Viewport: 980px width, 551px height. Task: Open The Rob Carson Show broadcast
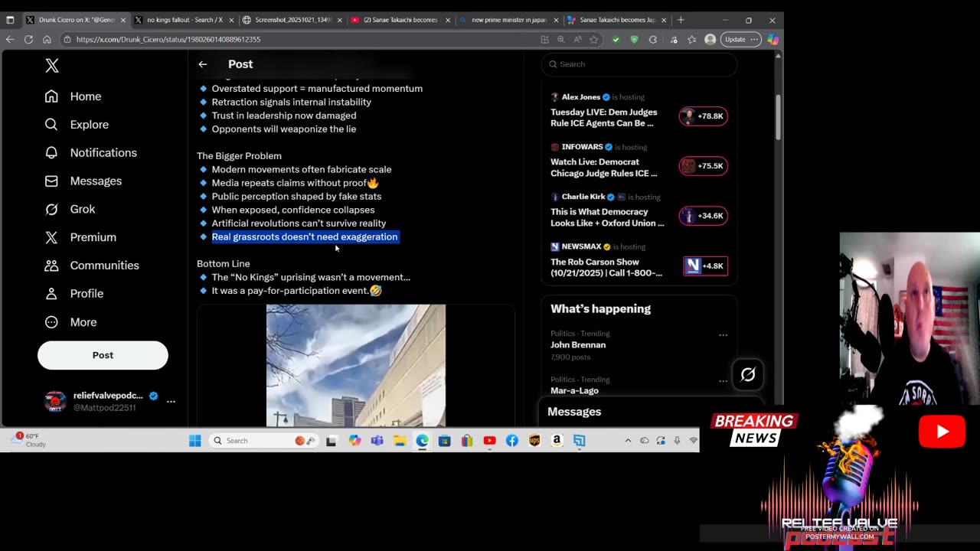pos(606,267)
